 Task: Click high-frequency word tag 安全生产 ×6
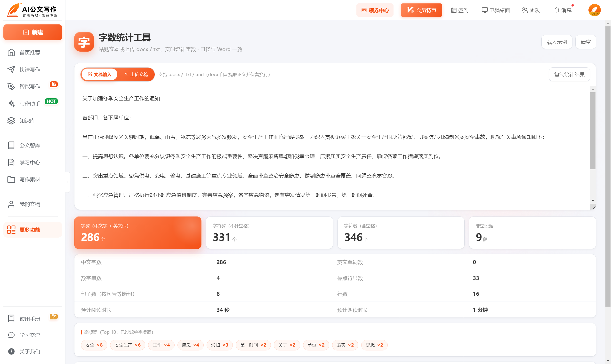pyautogui.click(x=128, y=345)
